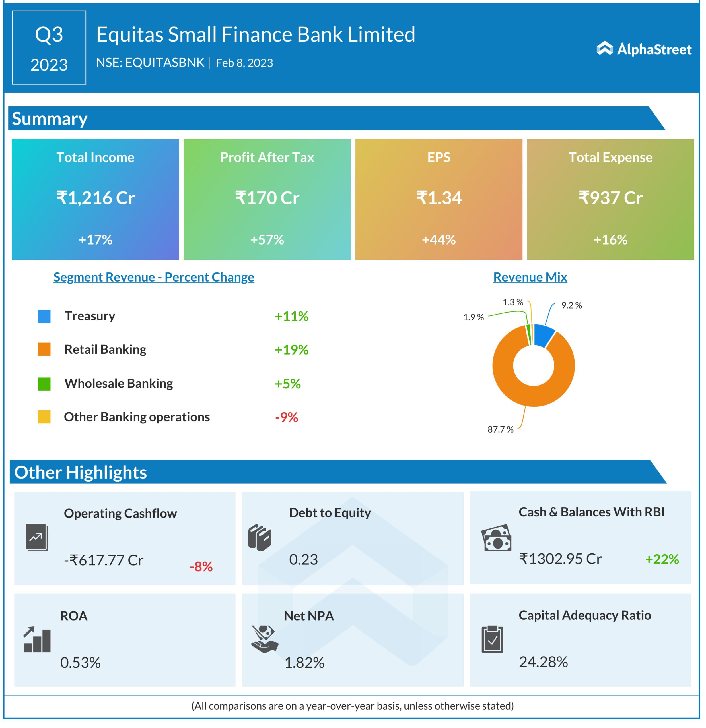Click the blue Treasury legend swatch
This screenshot has height=728, width=706.
[x=44, y=317]
